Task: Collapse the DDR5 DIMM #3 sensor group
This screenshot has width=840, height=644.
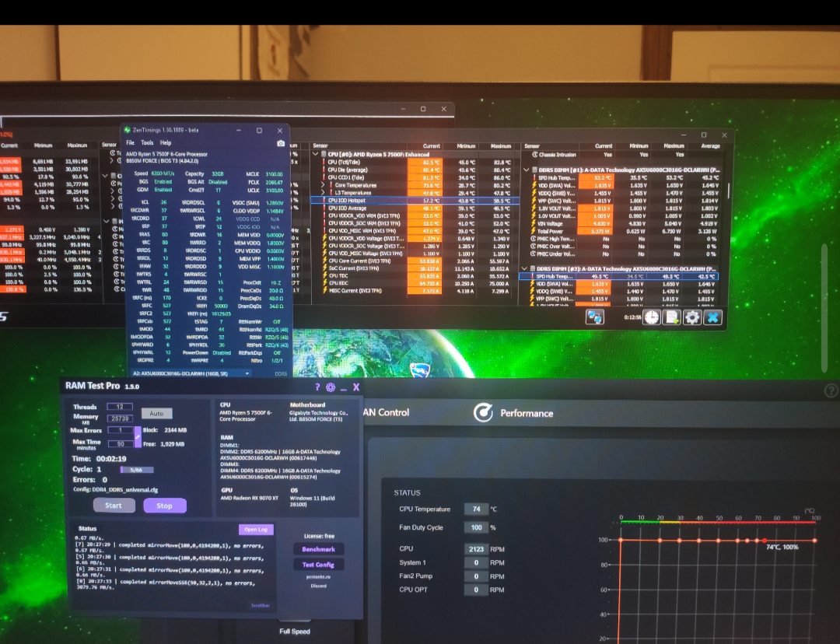Action: (x=524, y=268)
